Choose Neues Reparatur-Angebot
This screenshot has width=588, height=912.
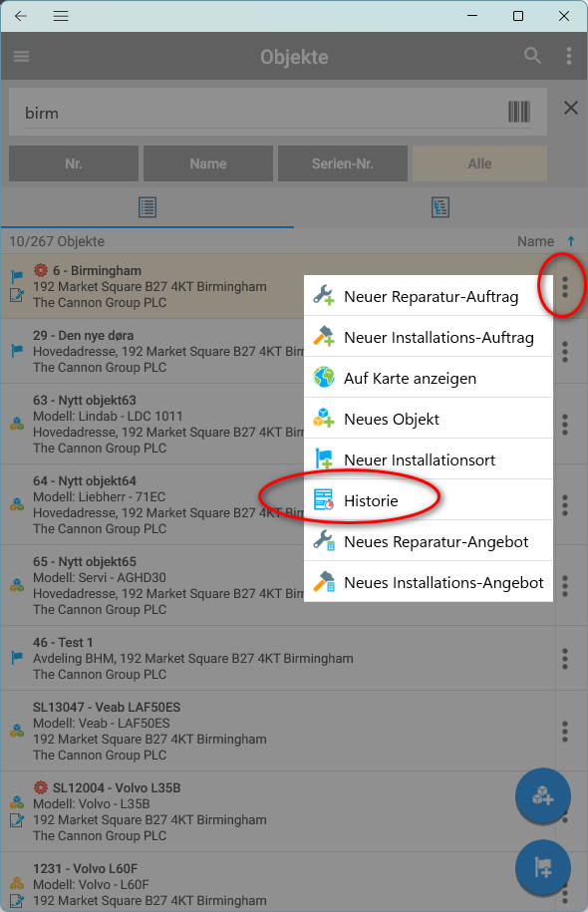click(x=429, y=541)
